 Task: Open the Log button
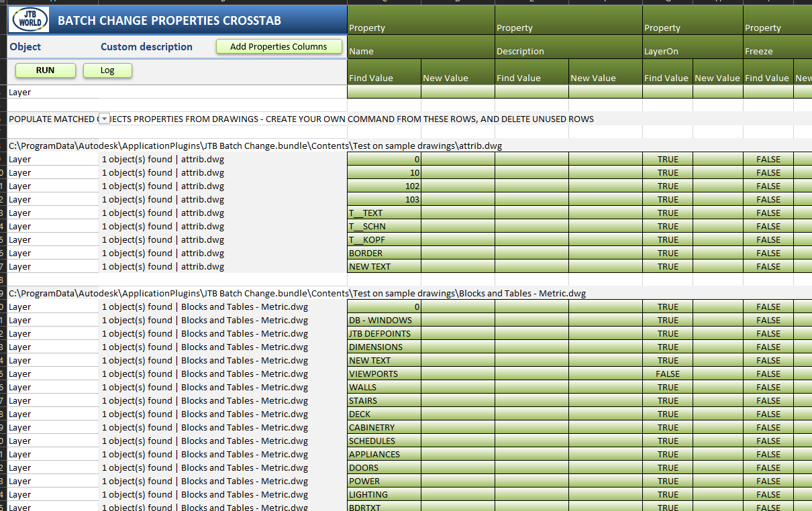pos(107,70)
